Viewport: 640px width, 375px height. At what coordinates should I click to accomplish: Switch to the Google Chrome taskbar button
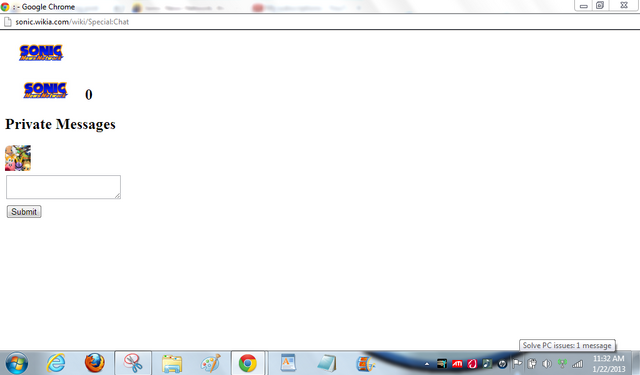tap(248, 363)
